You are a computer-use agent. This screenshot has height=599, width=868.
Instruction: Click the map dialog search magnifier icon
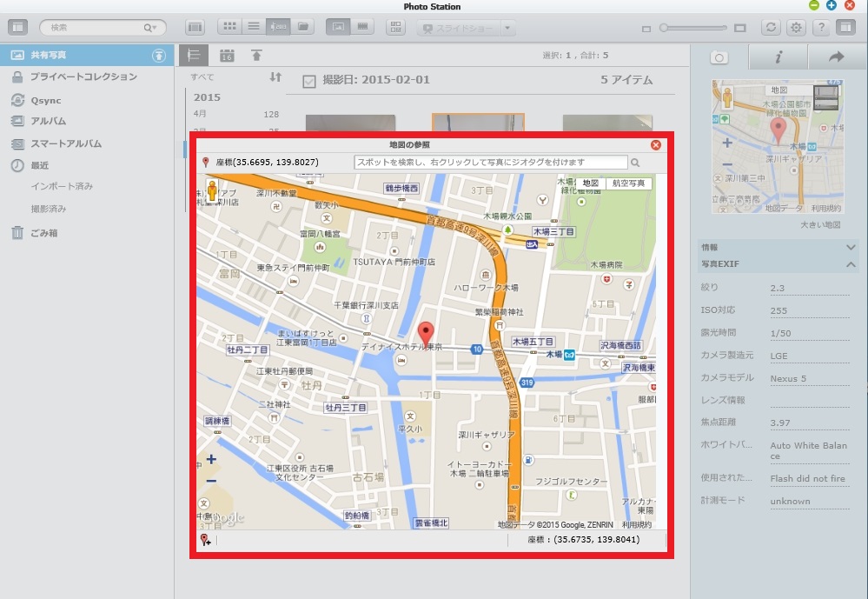[635, 163]
